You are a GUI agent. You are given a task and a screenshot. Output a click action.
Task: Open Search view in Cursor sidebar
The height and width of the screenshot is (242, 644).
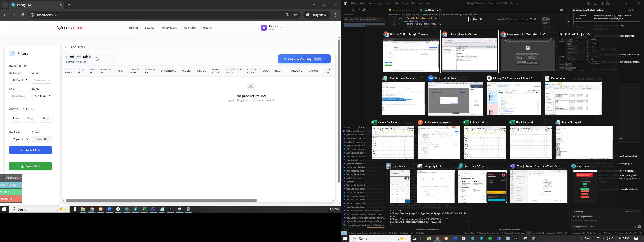point(358,10)
